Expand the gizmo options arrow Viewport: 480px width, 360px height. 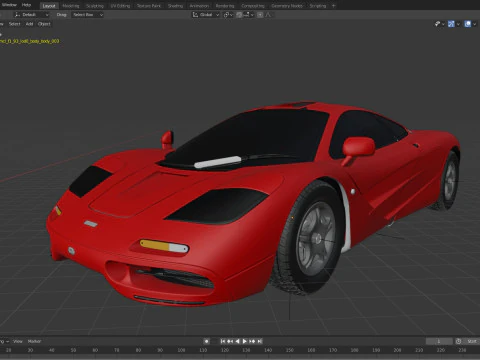[x=458, y=24]
